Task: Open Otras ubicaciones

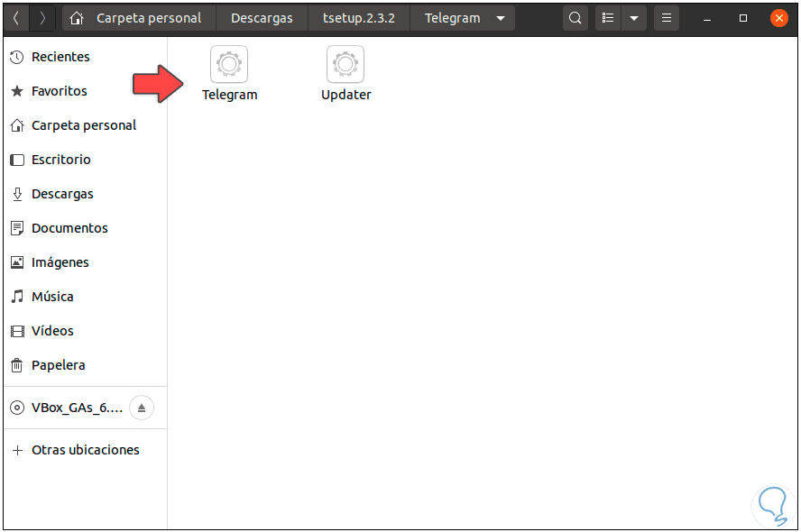Action: pos(85,449)
